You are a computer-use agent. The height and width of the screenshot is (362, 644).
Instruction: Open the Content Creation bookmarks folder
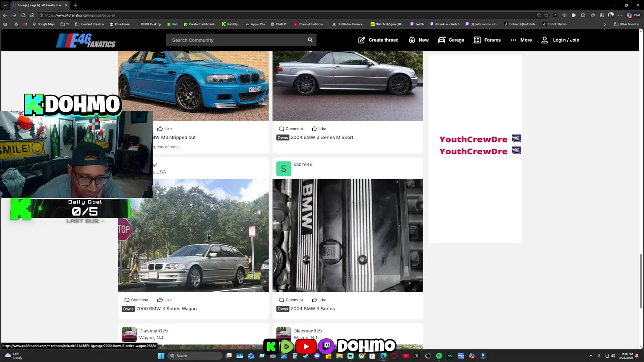[90, 24]
